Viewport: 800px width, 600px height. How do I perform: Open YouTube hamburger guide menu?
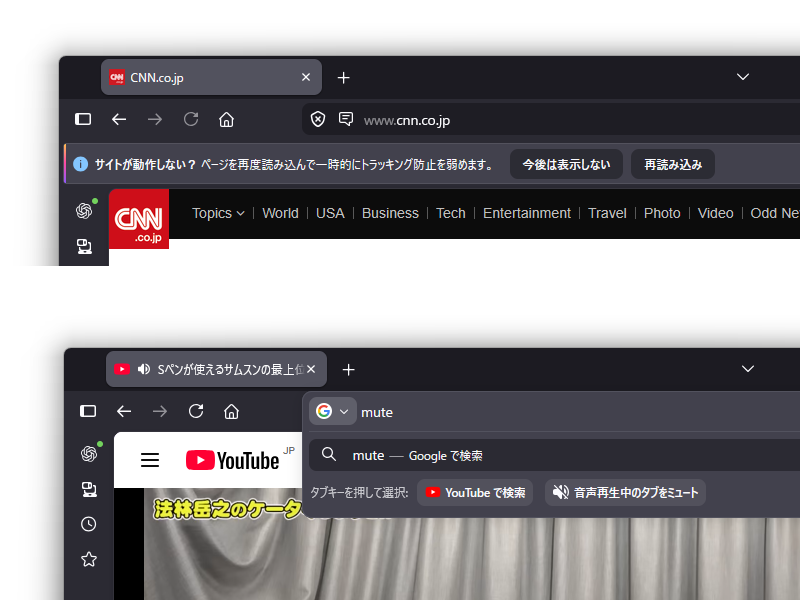(x=150, y=460)
